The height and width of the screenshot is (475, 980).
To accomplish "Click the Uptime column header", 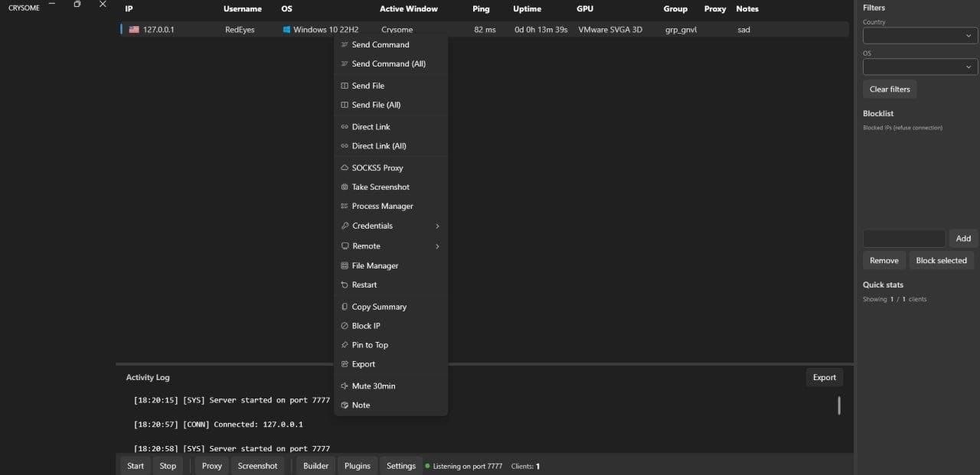I will coord(527,9).
